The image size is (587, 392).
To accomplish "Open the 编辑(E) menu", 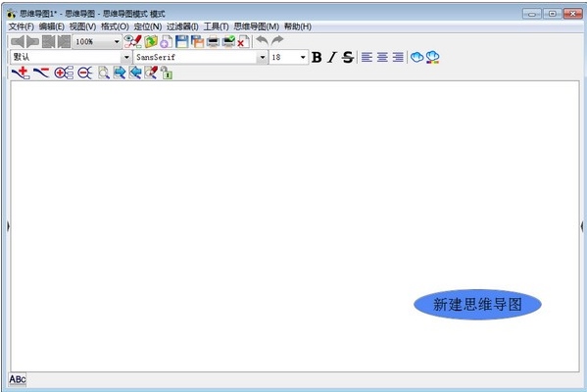I will tap(52, 26).
